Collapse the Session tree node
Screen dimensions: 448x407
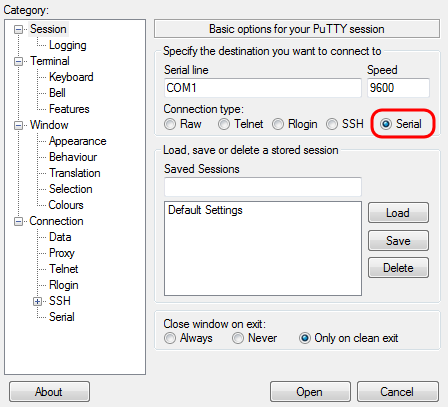18,29
